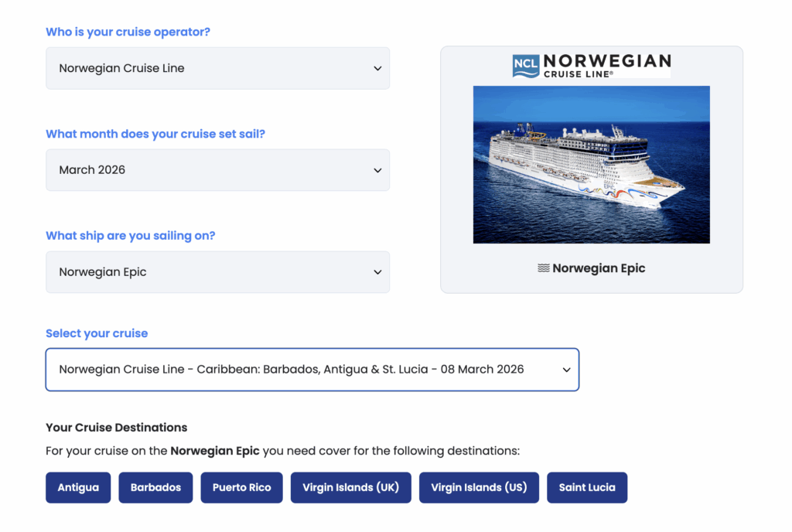Click the Puerto Rico destination button

(x=241, y=488)
